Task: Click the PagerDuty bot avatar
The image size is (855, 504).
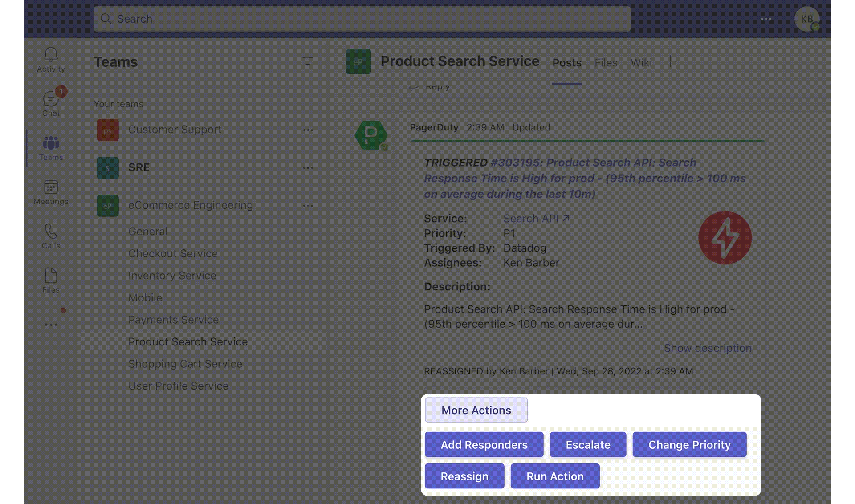Action: click(372, 136)
